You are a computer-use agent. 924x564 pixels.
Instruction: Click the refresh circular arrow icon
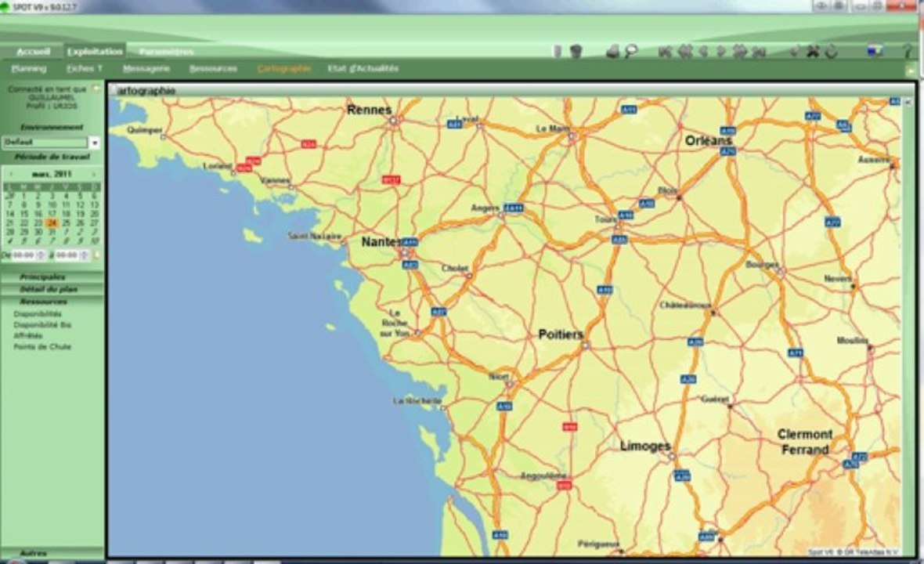(x=831, y=52)
